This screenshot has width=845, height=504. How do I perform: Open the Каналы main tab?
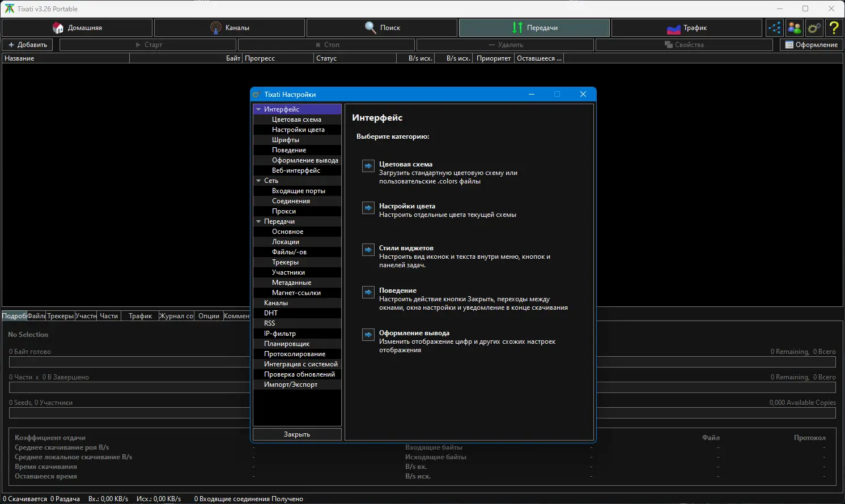[x=230, y=28]
